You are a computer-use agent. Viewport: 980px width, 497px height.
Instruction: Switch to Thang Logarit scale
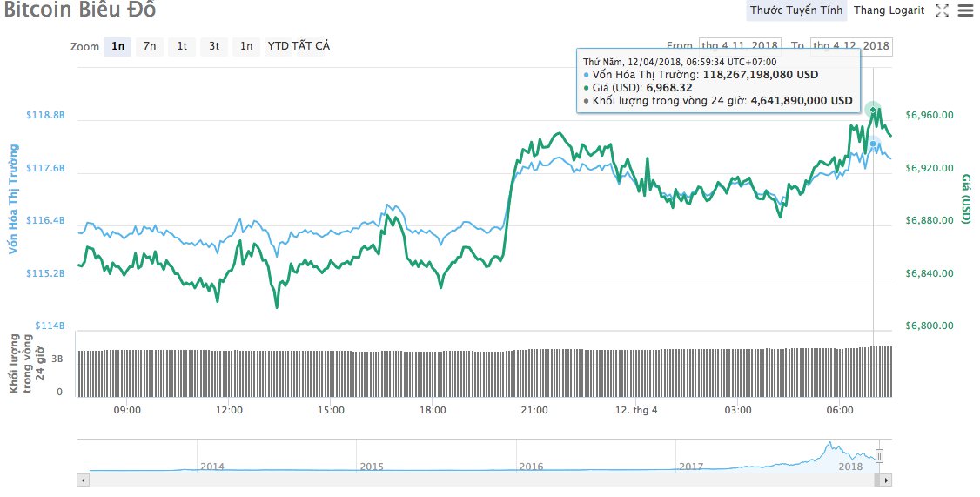pyautogui.click(x=889, y=10)
